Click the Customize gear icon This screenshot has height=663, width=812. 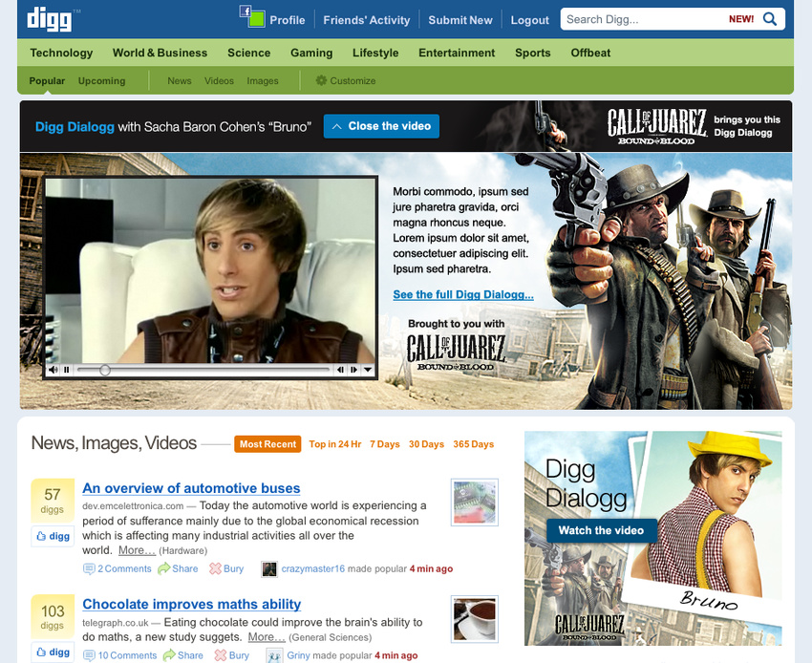[x=321, y=80]
